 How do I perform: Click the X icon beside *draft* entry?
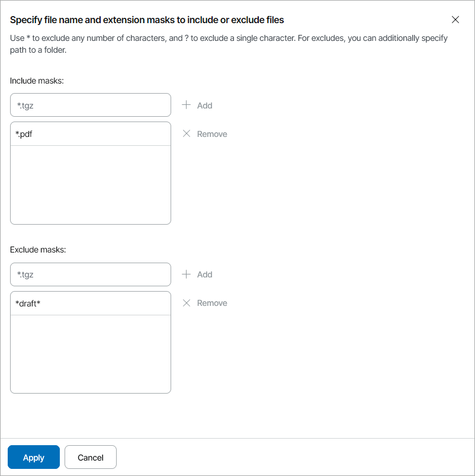[x=187, y=303]
